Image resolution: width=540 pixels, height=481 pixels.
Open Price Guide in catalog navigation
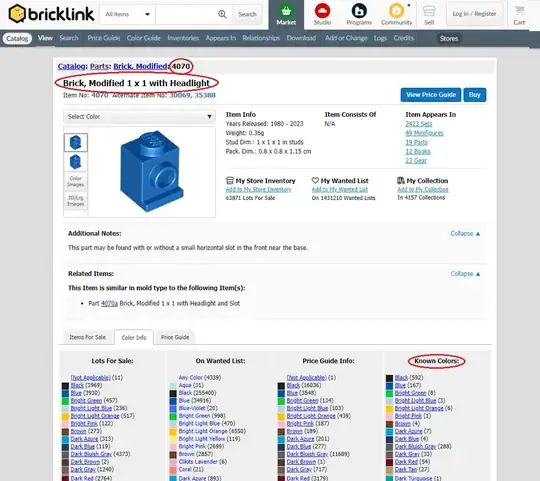coord(104,38)
